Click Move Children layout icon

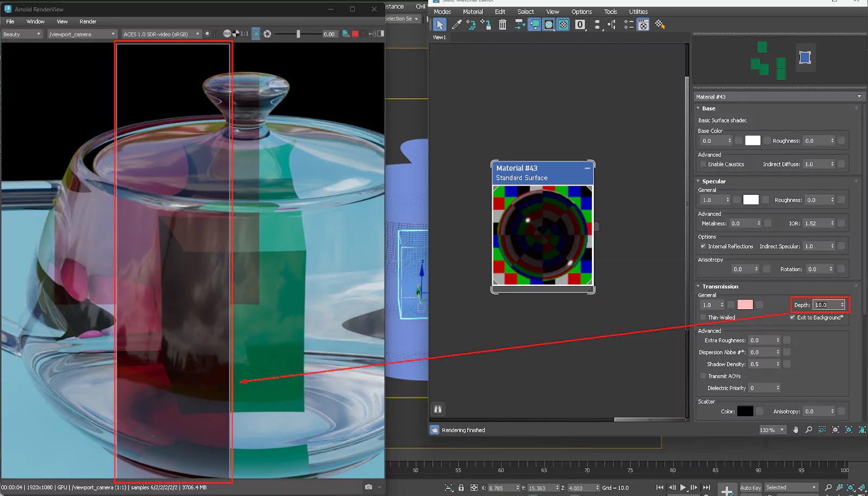pos(519,24)
